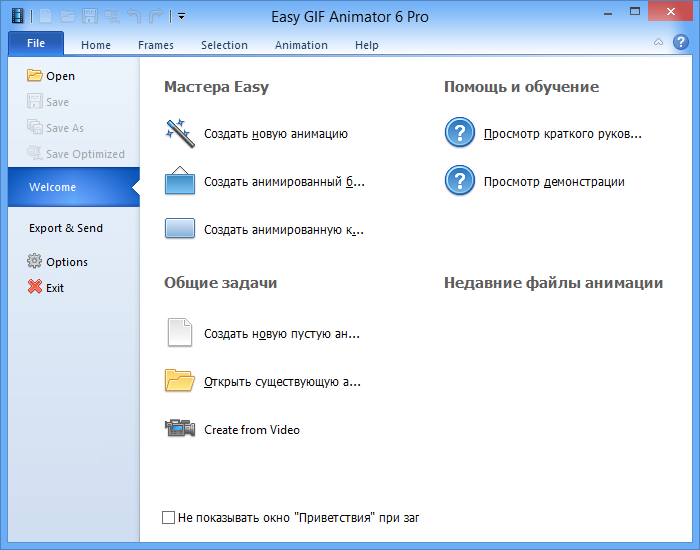Toggle 'Не показывать окно Приветствия' checkbox
Viewport: 700px width, 550px height.
click(168, 517)
